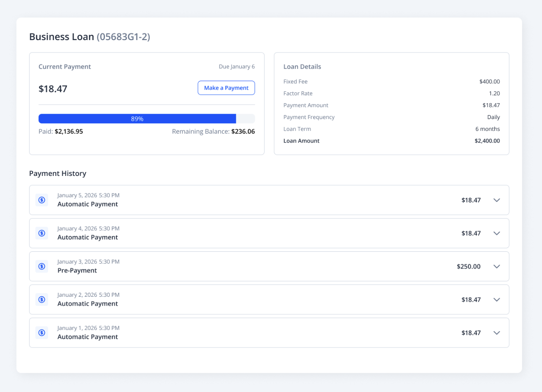Click the loan ID 05683G1-2

(x=123, y=37)
